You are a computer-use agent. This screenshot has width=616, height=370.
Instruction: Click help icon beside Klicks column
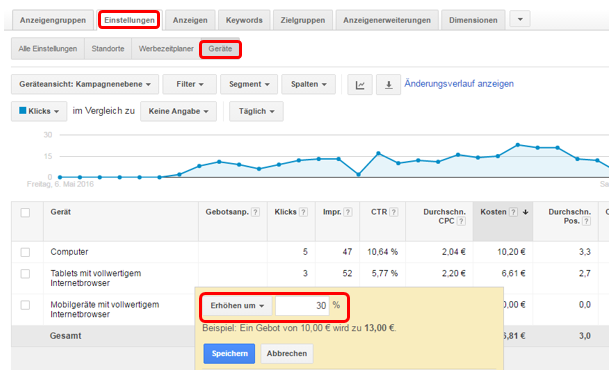pyautogui.click(x=303, y=212)
